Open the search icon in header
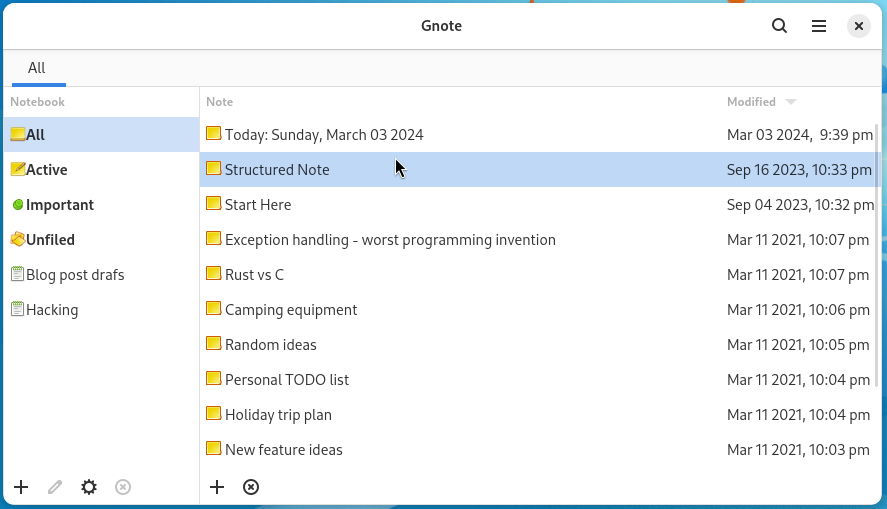The image size is (887, 509). pyautogui.click(x=779, y=26)
